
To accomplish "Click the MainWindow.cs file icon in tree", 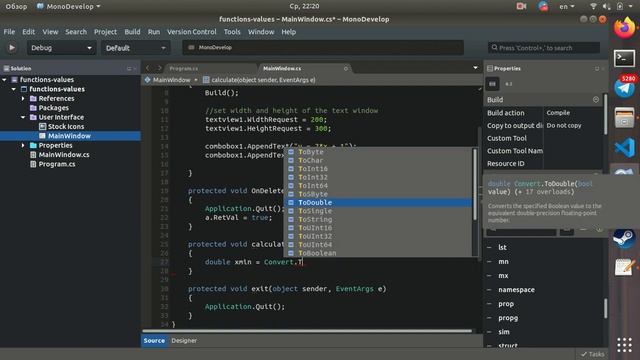I will [33, 155].
